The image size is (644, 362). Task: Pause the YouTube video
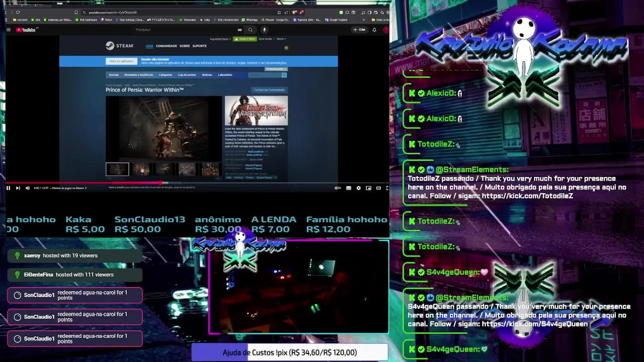coord(8,188)
